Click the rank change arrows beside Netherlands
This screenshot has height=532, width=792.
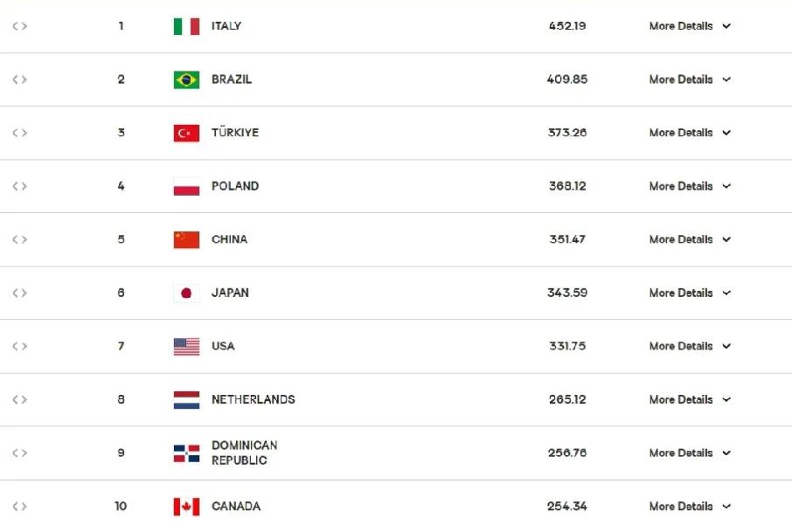[x=20, y=400]
